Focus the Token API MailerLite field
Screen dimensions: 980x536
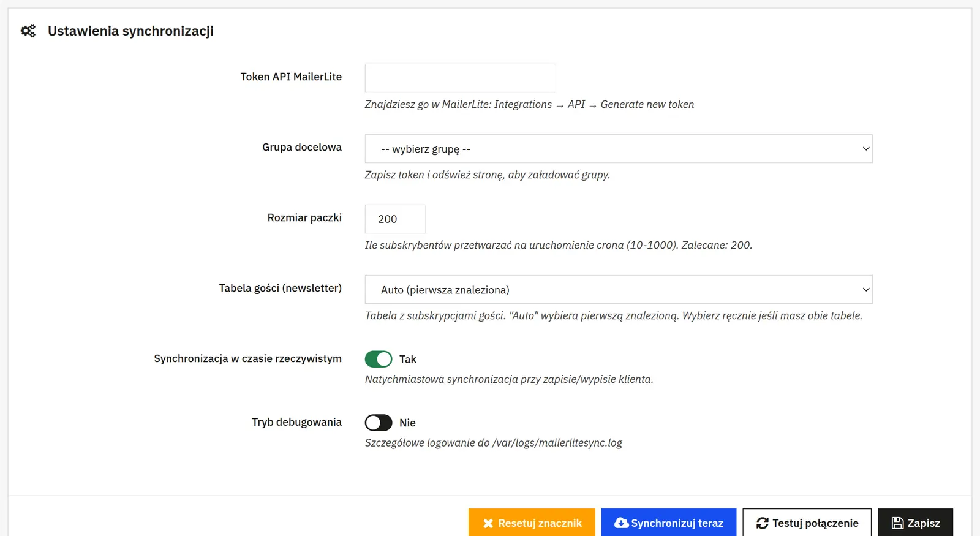click(x=461, y=78)
